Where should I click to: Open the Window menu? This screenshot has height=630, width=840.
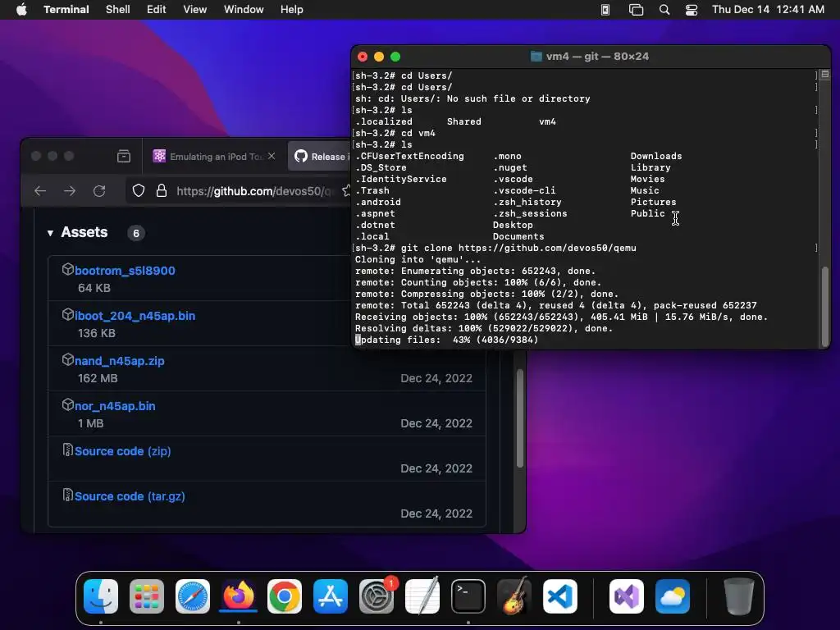(244, 10)
